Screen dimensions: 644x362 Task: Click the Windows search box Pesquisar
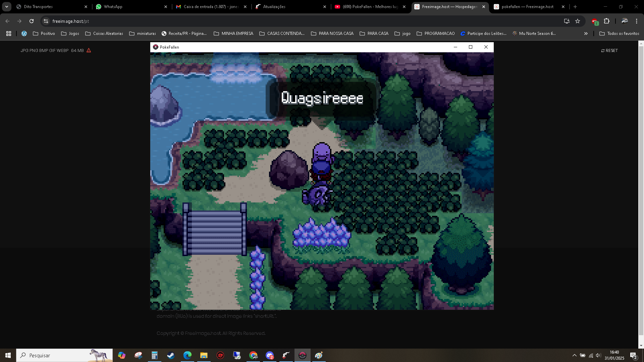click(x=64, y=355)
